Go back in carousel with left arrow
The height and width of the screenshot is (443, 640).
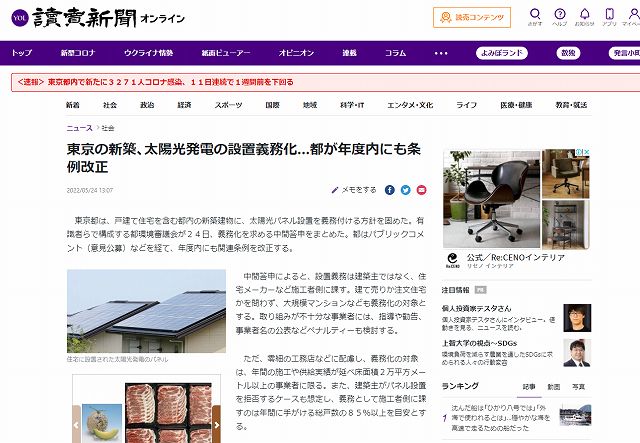tap(76, 425)
